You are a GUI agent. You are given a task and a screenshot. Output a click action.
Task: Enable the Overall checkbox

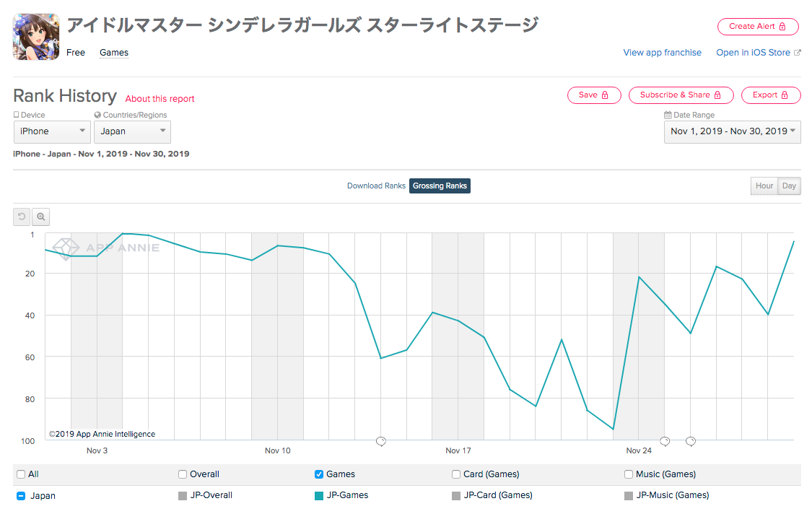pyautogui.click(x=183, y=474)
